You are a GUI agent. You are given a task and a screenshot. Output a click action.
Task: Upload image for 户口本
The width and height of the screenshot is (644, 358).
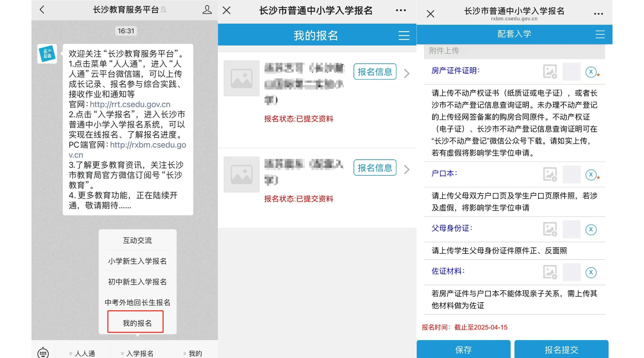[550, 174]
